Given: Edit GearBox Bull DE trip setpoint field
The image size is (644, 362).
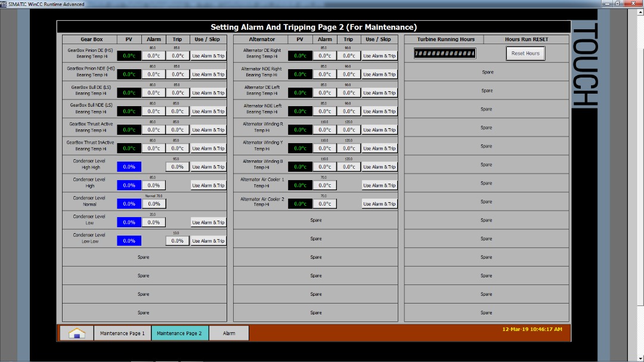Looking at the screenshot, I should point(178,93).
